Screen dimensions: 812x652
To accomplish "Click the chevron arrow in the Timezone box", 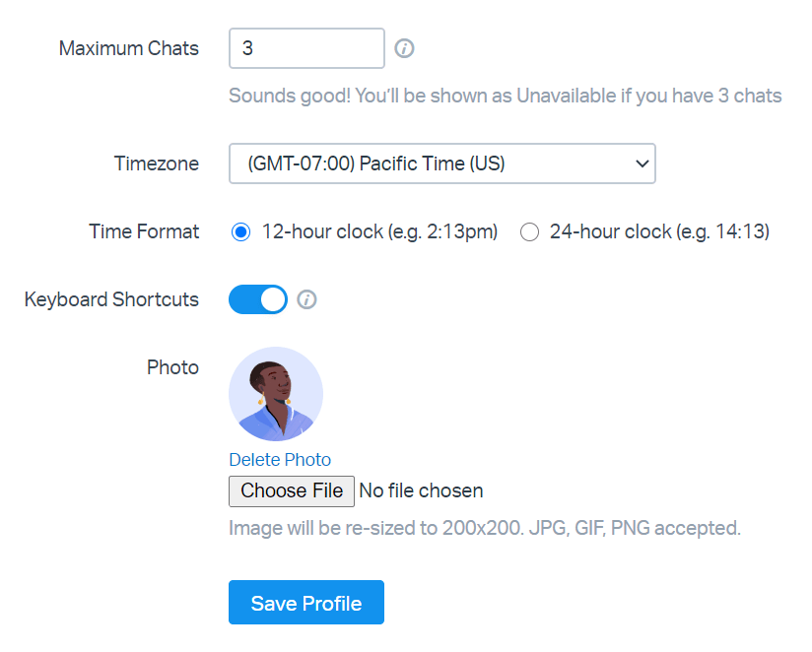I will (642, 163).
